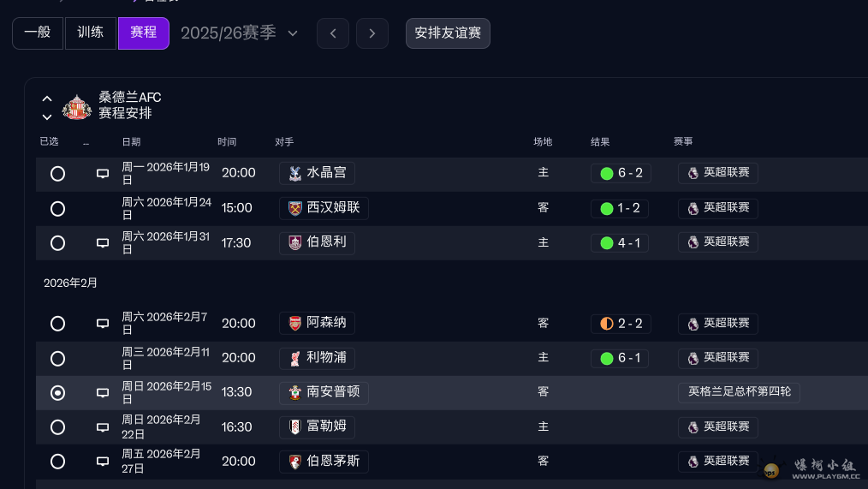Select the radio button for 伯恩茅斯 fixture
The width and height of the screenshot is (868, 489).
(x=57, y=462)
